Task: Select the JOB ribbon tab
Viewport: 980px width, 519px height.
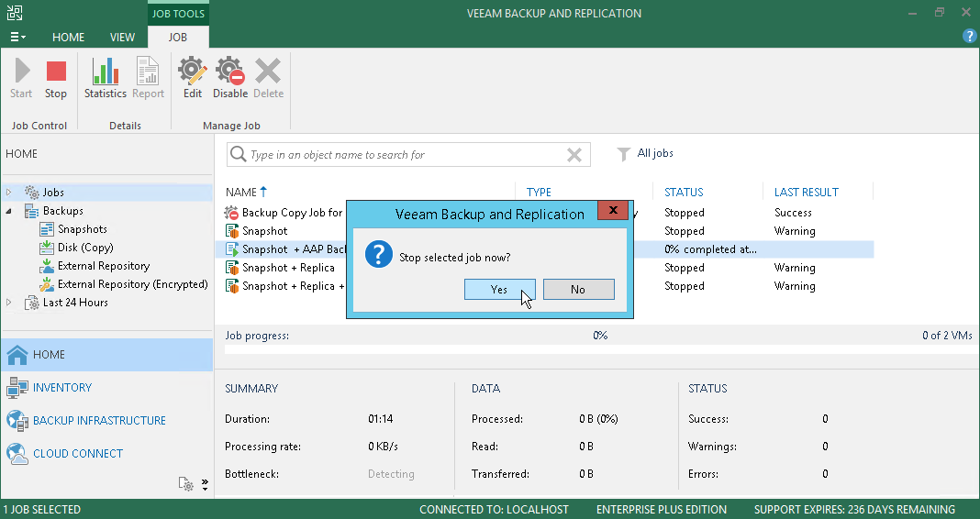Action: tap(177, 37)
